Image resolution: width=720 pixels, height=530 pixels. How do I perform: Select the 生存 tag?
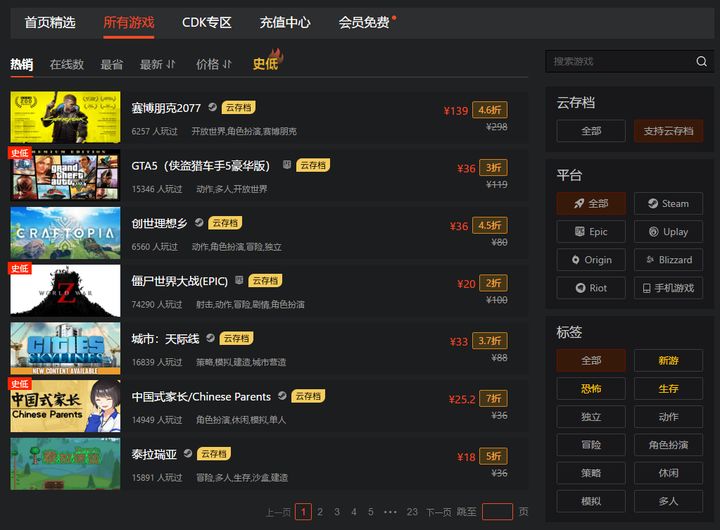pos(668,389)
